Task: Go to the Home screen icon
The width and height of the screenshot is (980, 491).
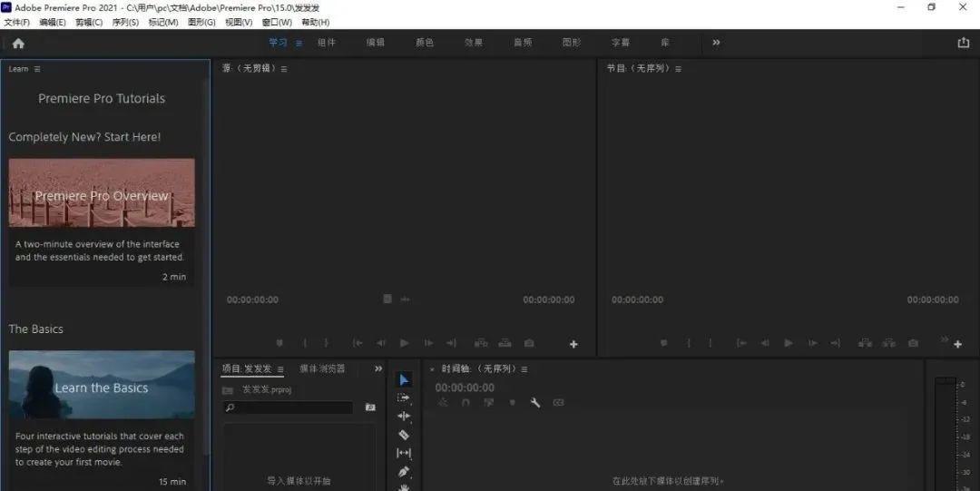Action: coord(18,44)
